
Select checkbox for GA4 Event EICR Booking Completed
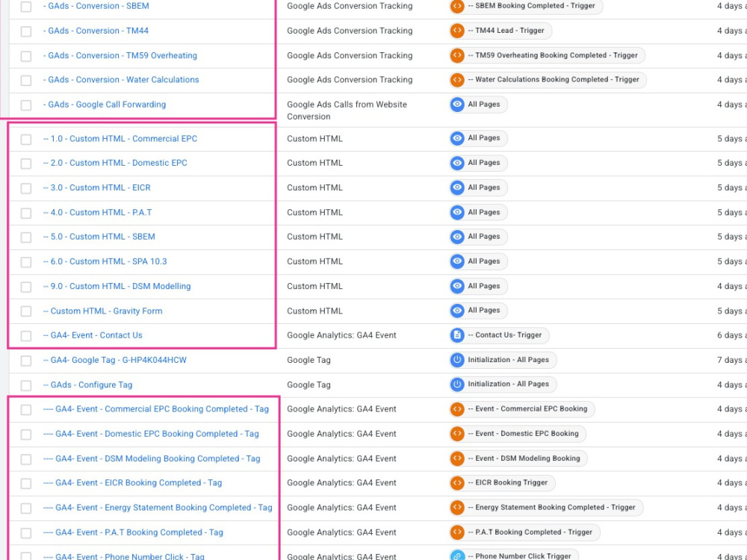click(26, 484)
